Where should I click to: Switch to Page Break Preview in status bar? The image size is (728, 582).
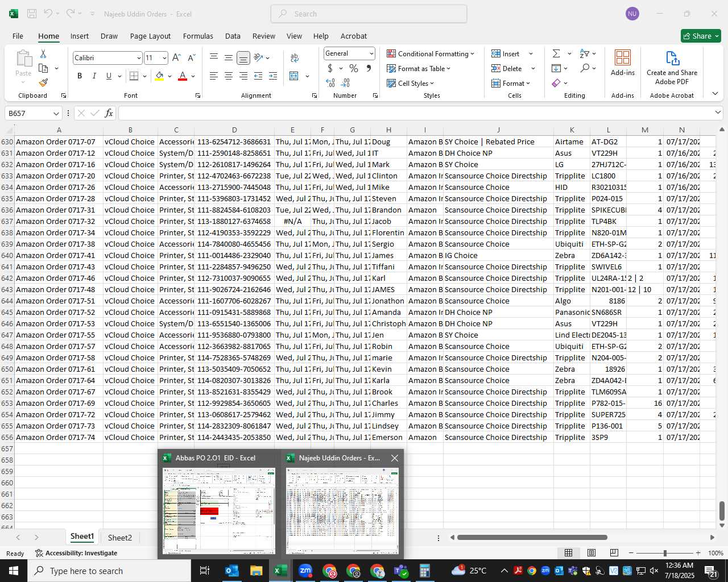[x=614, y=552]
